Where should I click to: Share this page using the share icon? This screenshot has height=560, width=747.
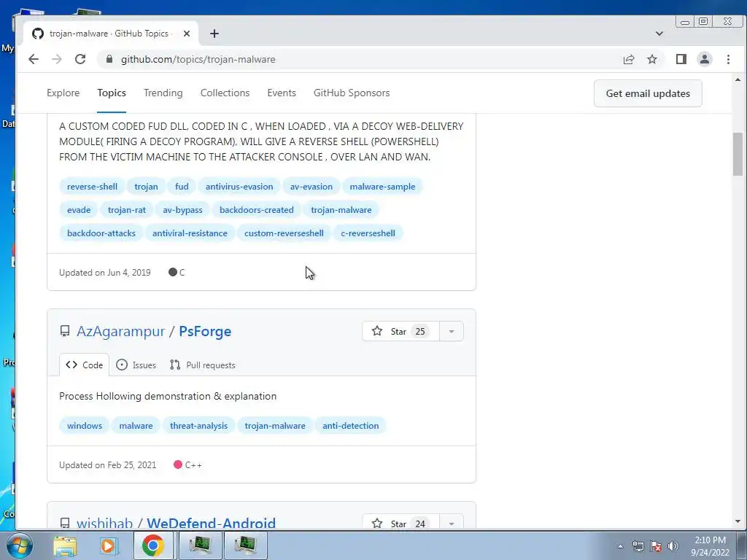tap(629, 59)
